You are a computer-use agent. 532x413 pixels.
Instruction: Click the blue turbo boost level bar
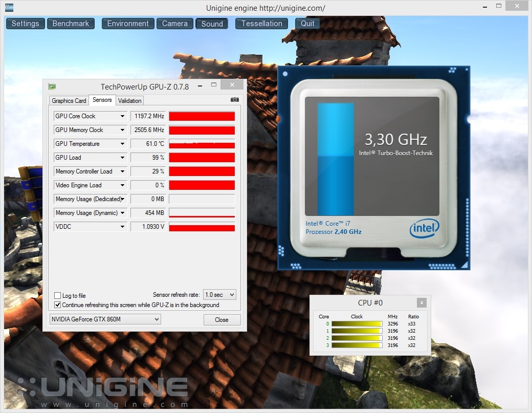336,159
